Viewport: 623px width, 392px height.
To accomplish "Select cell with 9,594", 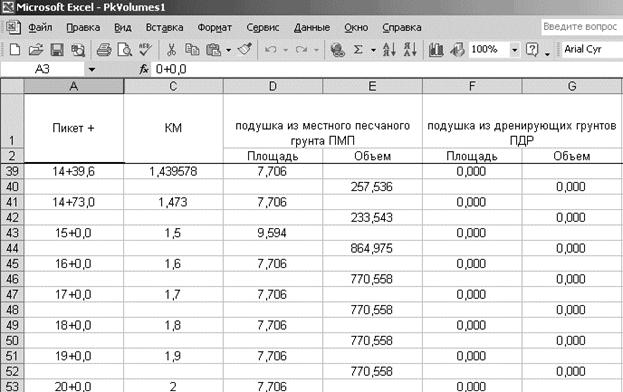I will pyautogui.click(x=273, y=233).
